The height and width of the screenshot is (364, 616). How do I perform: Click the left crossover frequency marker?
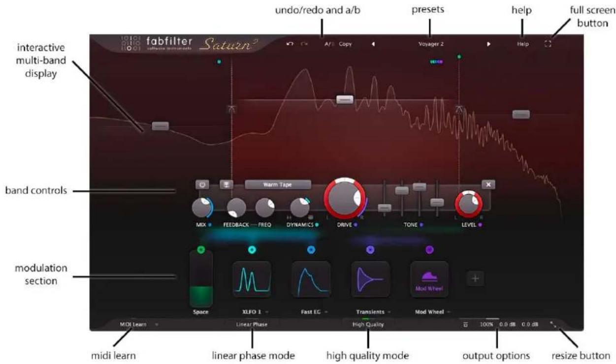(x=231, y=109)
